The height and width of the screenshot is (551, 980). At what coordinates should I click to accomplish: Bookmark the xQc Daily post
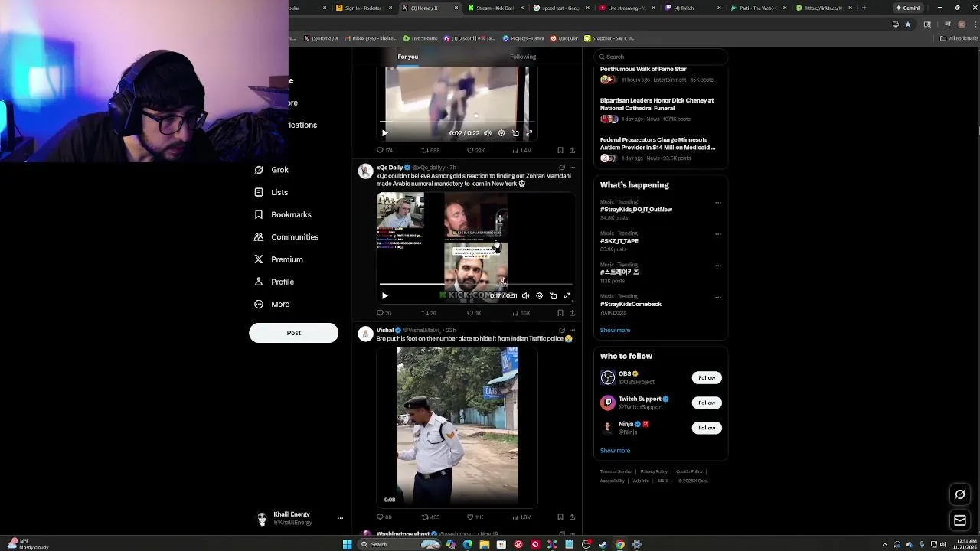(560, 313)
